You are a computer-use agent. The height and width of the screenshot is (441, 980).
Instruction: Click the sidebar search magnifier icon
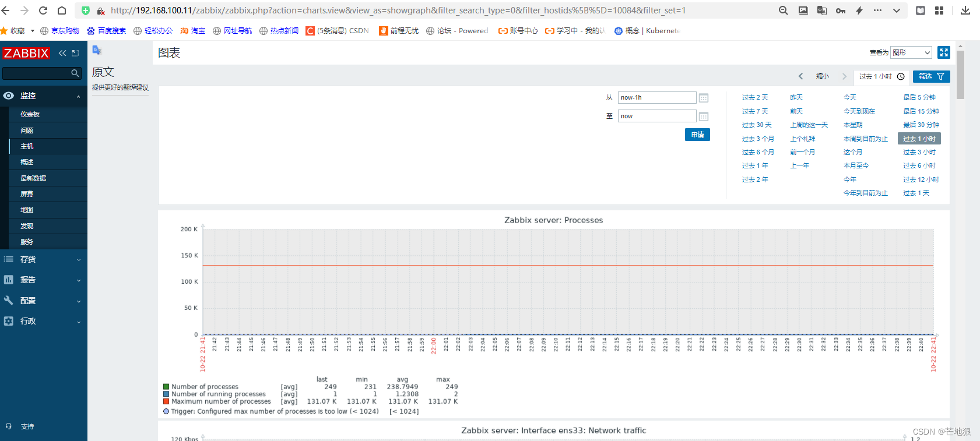tap(75, 73)
